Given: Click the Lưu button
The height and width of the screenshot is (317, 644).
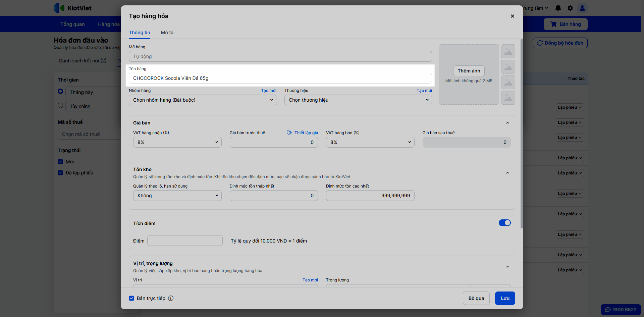Looking at the screenshot, I should coord(505,298).
